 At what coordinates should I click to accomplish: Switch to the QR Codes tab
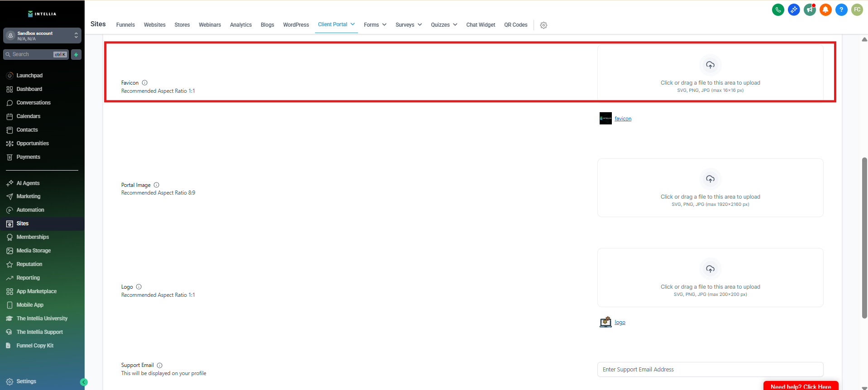coord(516,25)
